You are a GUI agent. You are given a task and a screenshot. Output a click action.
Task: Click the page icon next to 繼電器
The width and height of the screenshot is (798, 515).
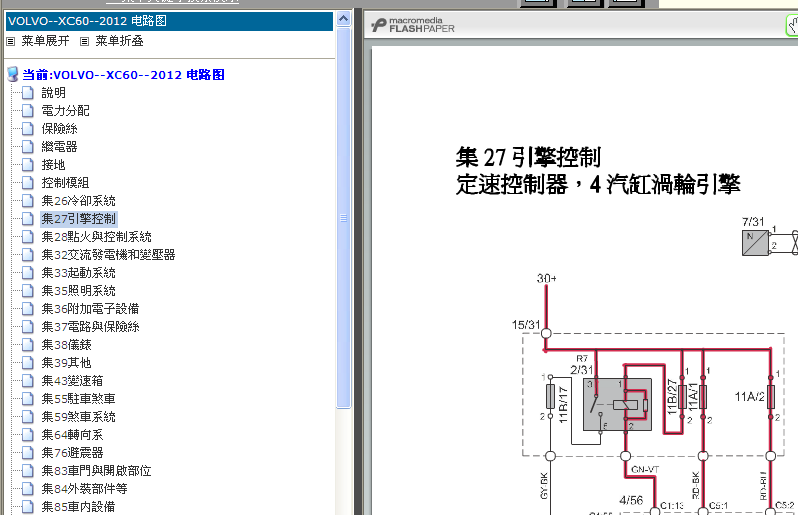coord(28,147)
